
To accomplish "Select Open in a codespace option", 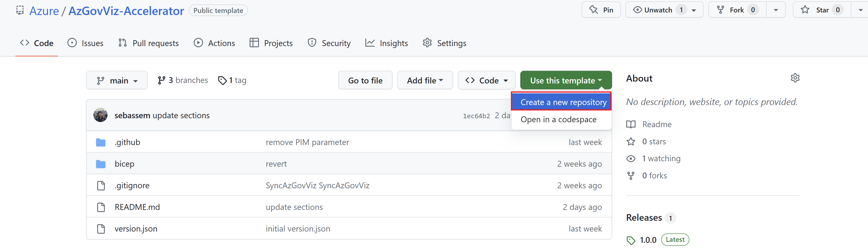I will (558, 119).
